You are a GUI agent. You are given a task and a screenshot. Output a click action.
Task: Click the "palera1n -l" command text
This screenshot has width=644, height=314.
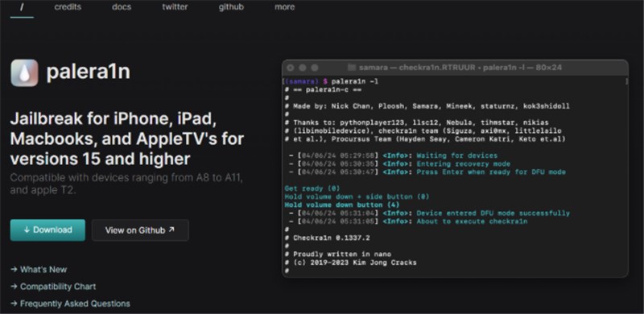(x=355, y=81)
